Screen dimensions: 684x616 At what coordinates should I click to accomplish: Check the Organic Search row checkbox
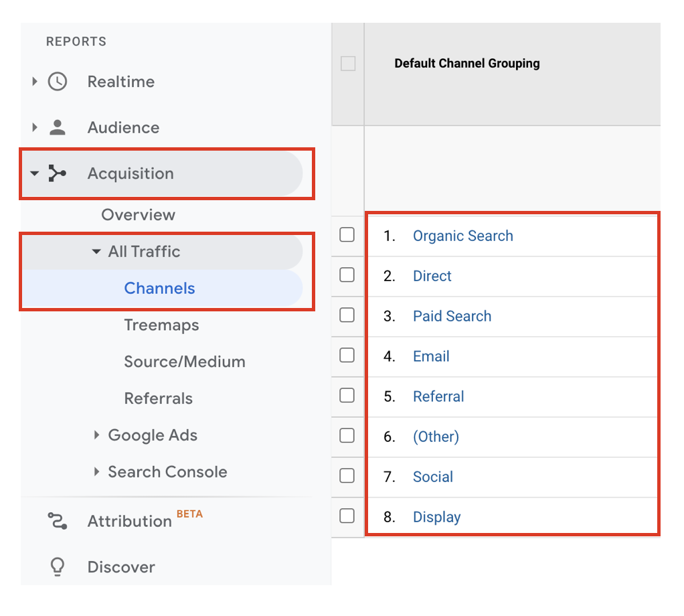coord(347,235)
